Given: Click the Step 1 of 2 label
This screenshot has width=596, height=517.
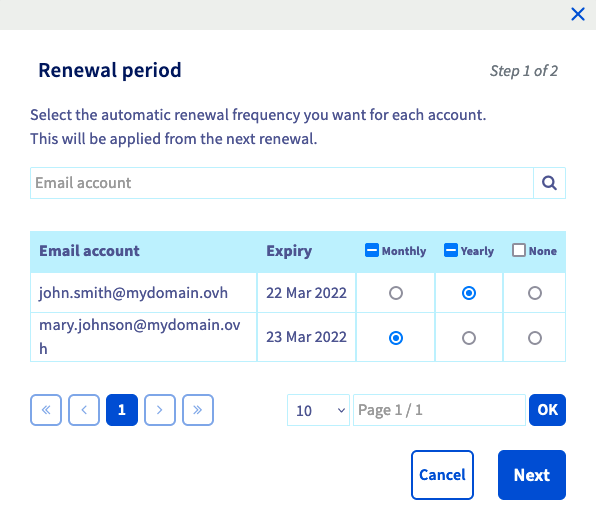Looking at the screenshot, I should click(x=523, y=71).
